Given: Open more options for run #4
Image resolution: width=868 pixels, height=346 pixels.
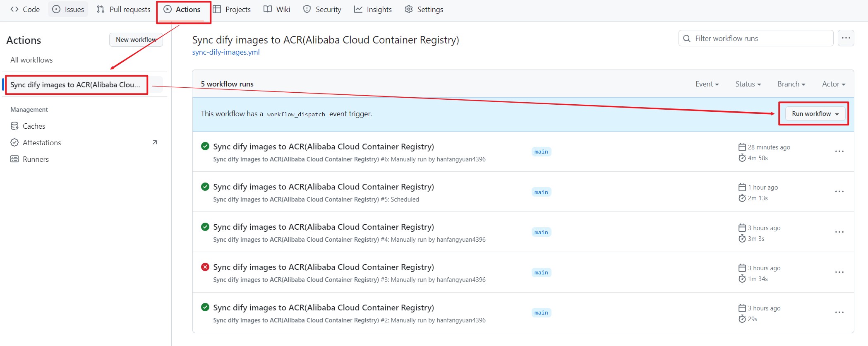Looking at the screenshot, I should tap(839, 232).
